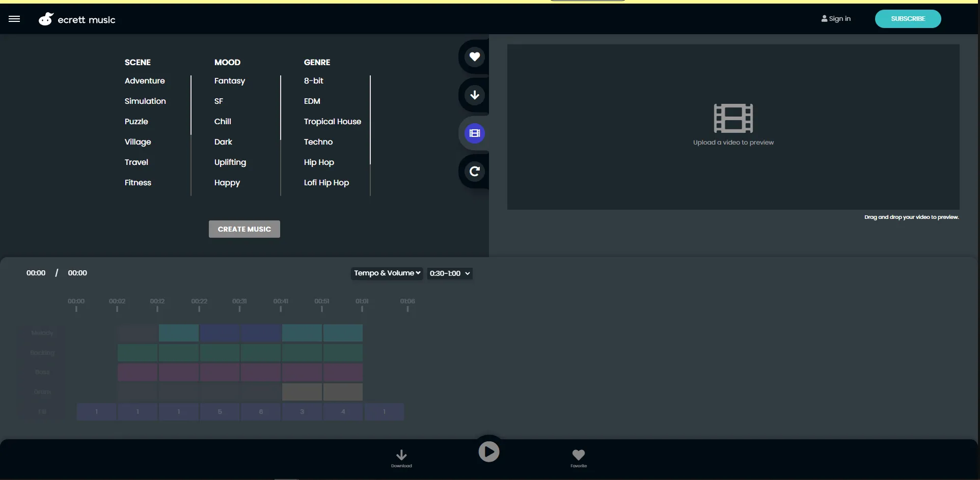This screenshot has width=980, height=480.
Task: Click the heart favorite side button
Action: [x=475, y=57]
